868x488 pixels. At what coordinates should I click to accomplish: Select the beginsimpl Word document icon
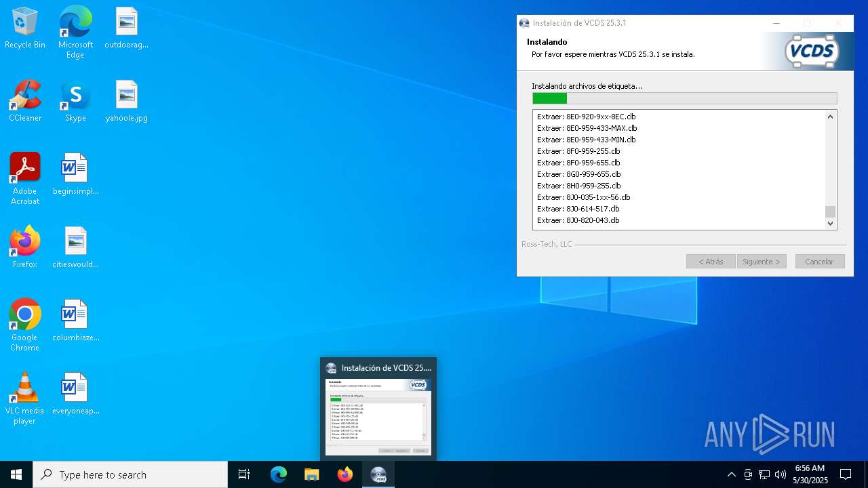(75, 175)
